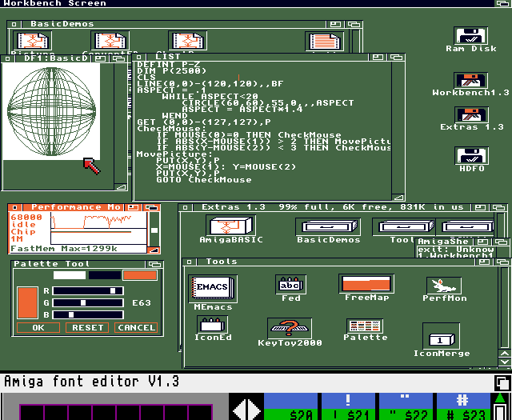Click the Palette Tool depth gadget
512x420 pixels.
click(154, 264)
